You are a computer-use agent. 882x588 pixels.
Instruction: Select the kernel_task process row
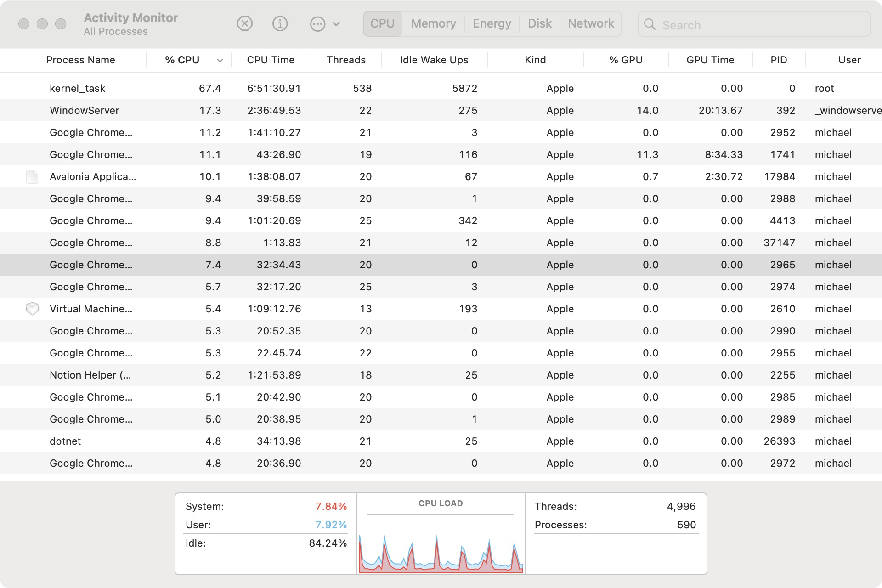[77, 88]
